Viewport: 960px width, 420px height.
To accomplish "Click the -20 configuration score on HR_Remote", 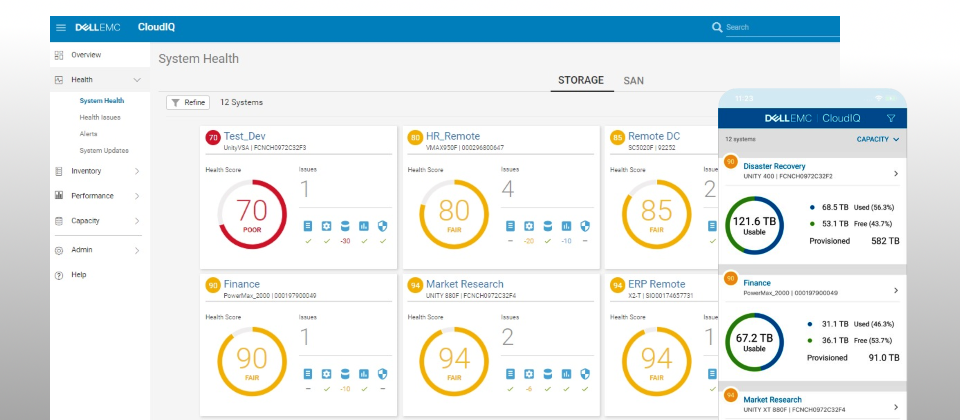I will (529, 241).
